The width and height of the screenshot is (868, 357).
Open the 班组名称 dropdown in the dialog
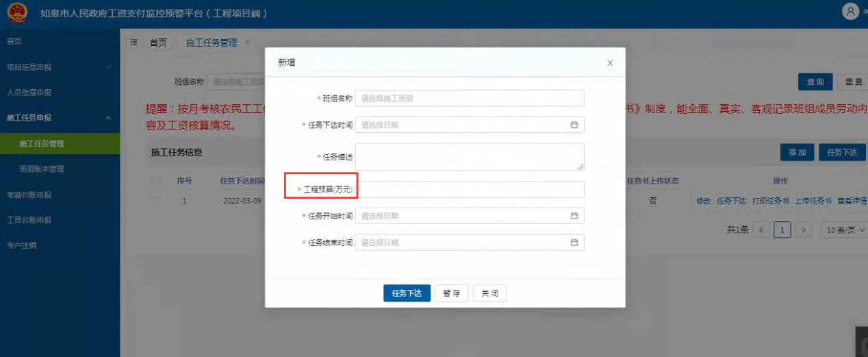pyautogui.click(x=470, y=98)
